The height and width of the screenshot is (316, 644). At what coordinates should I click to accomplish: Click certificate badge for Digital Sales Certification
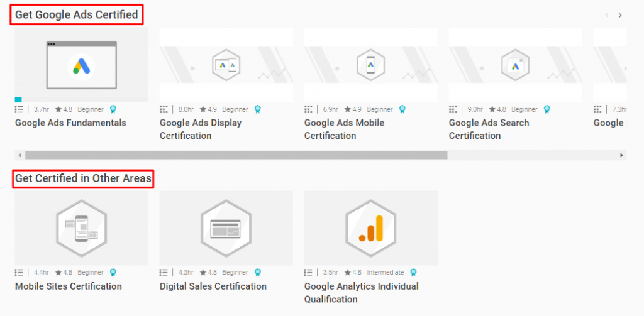pyautogui.click(x=257, y=273)
